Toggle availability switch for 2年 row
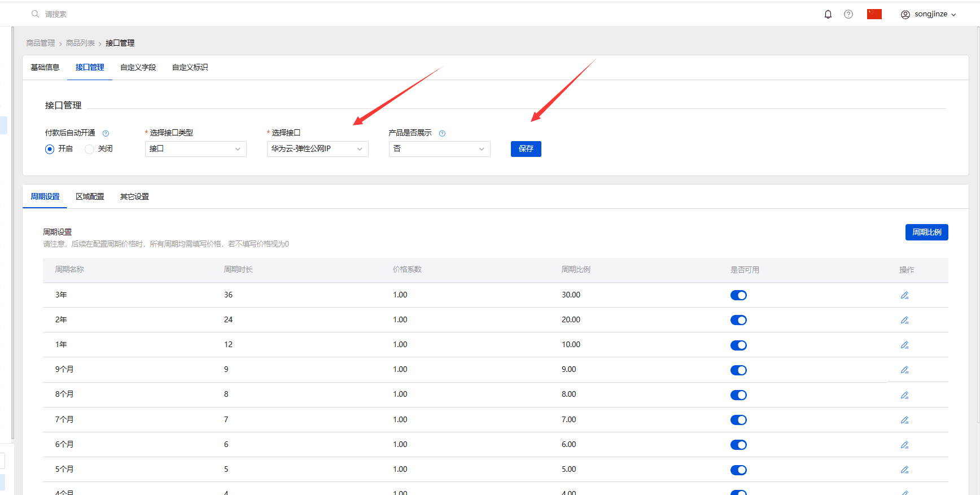Screen dimensions: 980x495 pos(738,320)
